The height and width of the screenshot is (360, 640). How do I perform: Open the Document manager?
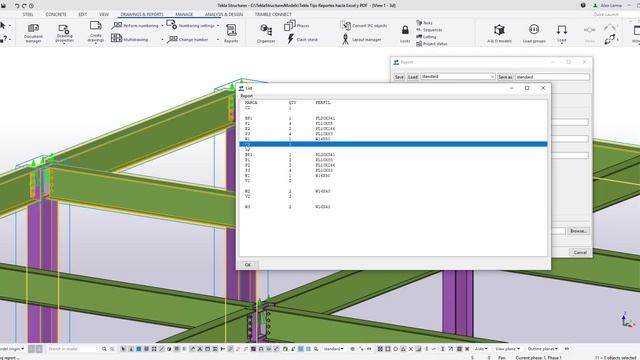tap(33, 33)
